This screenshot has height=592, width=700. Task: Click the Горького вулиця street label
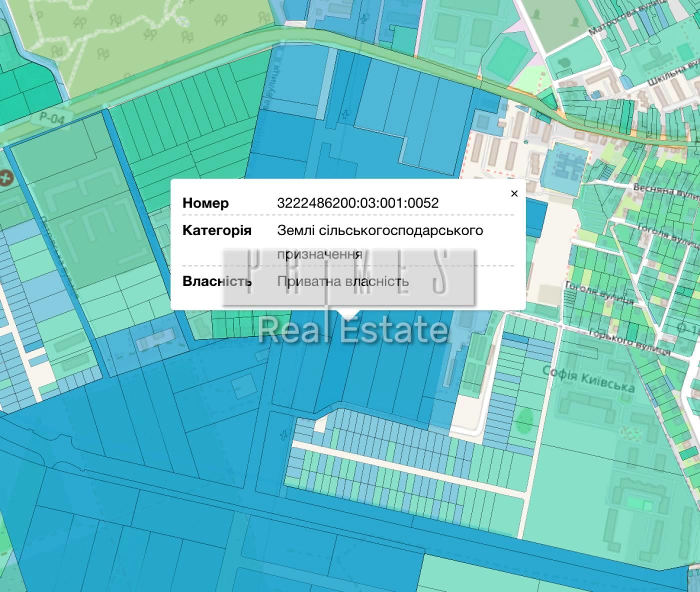coord(629,342)
